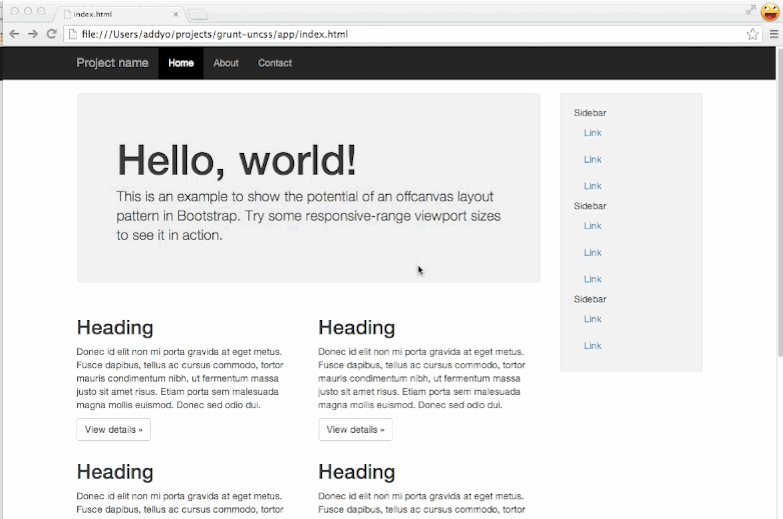Image resolution: width=783 pixels, height=519 pixels.
Task: Click second Link under second Sidebar heading
Action: pos(593,253)
